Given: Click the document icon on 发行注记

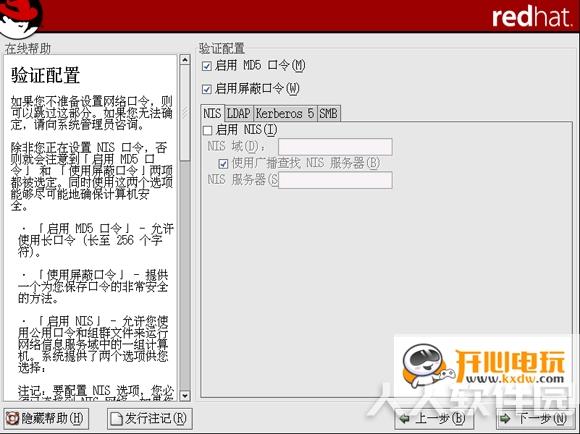Looking at the screenshot, I should [x=117, y=419].
